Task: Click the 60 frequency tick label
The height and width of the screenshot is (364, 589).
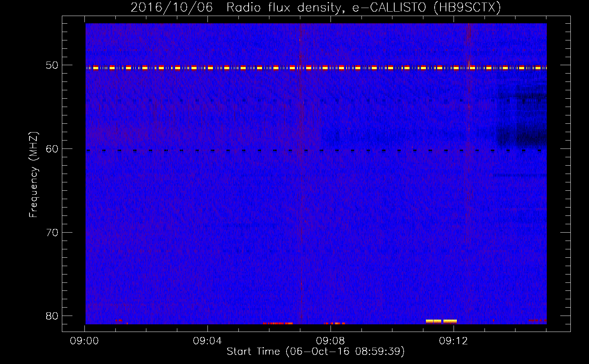Action: (52, 149)
